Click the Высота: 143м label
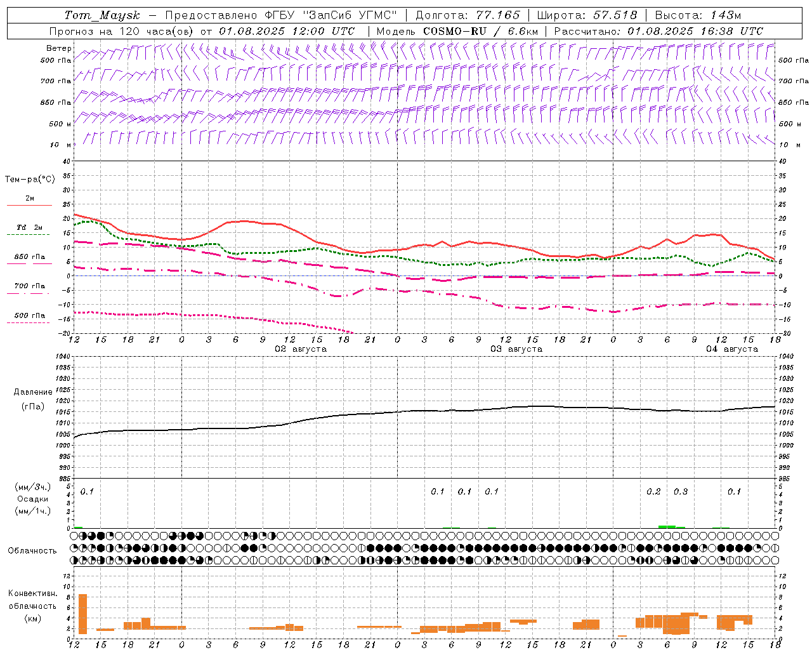This screenshot has width=812, height=650. click(x=698, y=15)
